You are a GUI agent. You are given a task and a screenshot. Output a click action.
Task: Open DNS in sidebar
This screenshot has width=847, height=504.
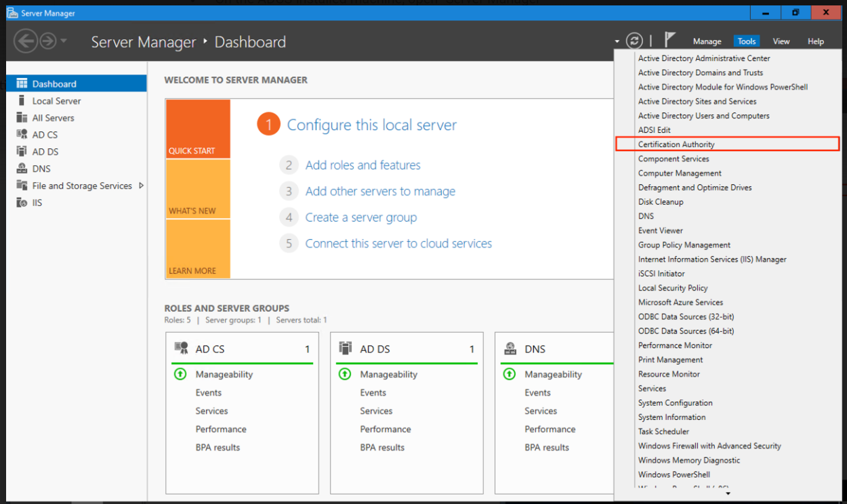point(77,169)
